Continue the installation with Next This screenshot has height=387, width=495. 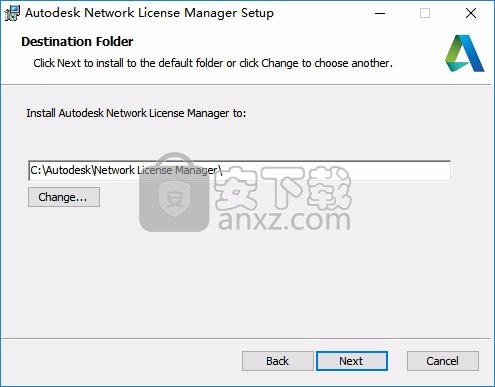coord(352,361)
